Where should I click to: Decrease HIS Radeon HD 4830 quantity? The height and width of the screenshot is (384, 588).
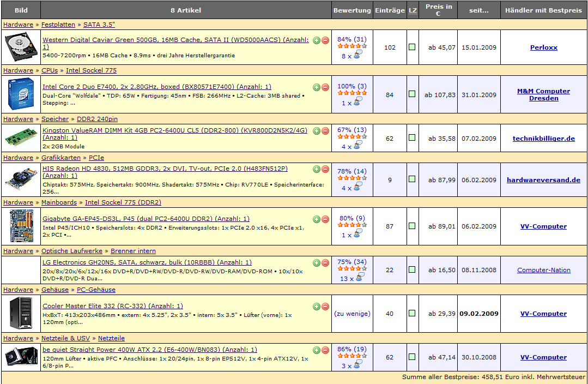pyautogui.click(x=325, y=169)
